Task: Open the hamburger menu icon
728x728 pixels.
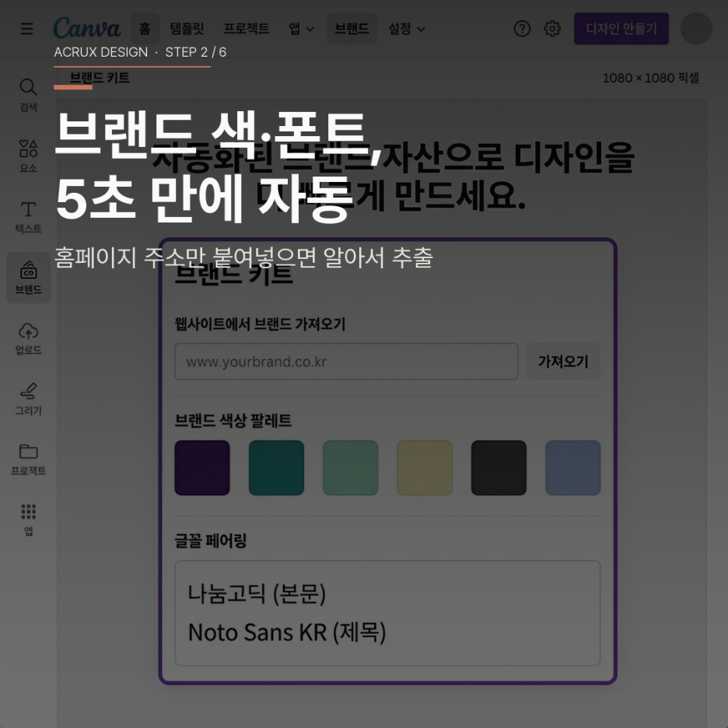Action: (x=27, y=29)
